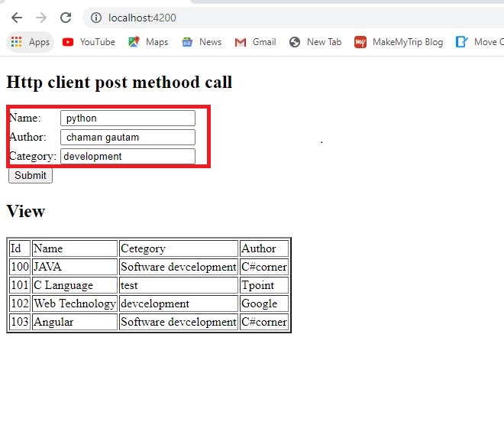The width and height of the screenshot is (504, 435).
Task: Select the Id column header
Action: (x=20, y=248)
